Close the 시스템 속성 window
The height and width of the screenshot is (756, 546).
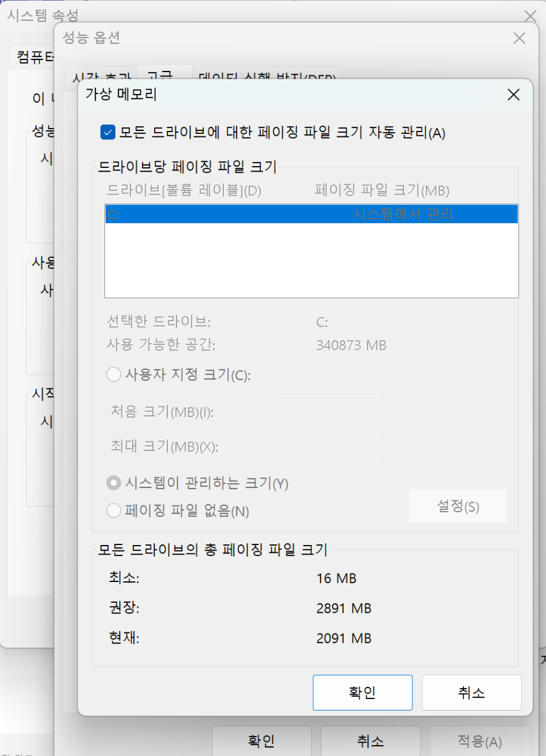[x=530, y=16]
